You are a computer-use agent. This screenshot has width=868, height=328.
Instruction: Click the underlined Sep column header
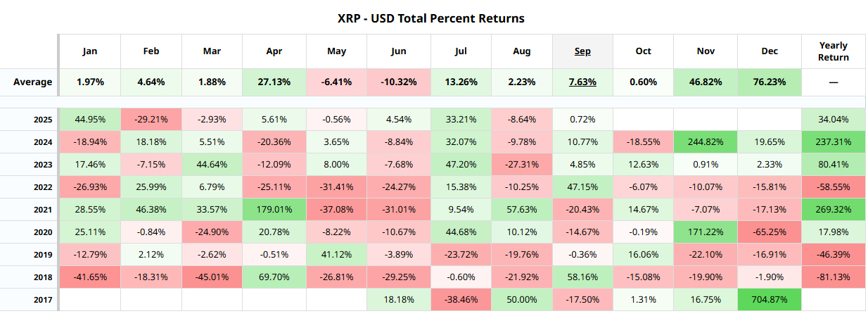pyautogui.click(x=582, y=51)
